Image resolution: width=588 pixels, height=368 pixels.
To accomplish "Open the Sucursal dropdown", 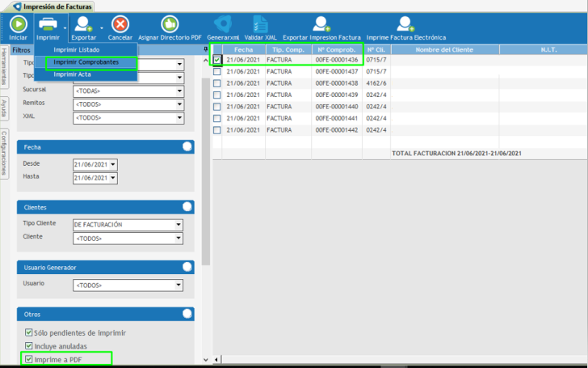I will pos(178,91).
